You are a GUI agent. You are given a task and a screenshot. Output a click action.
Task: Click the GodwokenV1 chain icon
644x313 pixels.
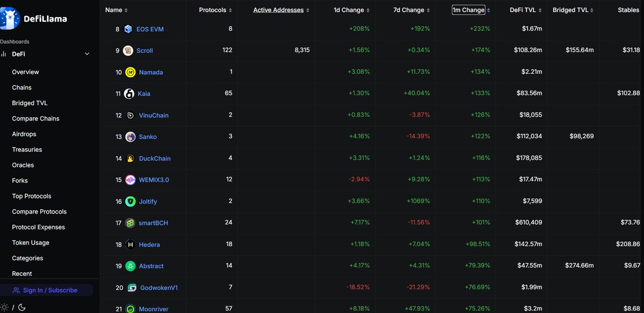[132, 288]
